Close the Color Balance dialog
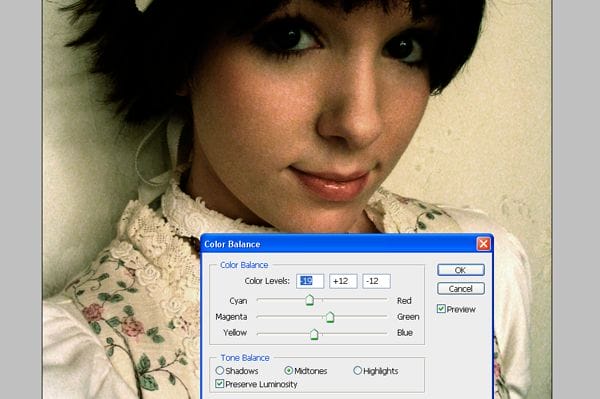The width and height of the screenshot is (600, 399). pyautogui.click(x=484, y=244)
